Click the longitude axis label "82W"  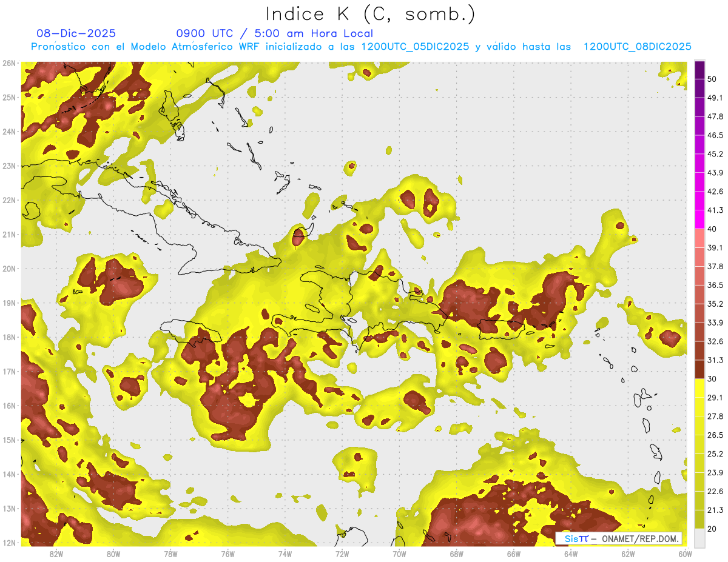click(x=56, y=554)
